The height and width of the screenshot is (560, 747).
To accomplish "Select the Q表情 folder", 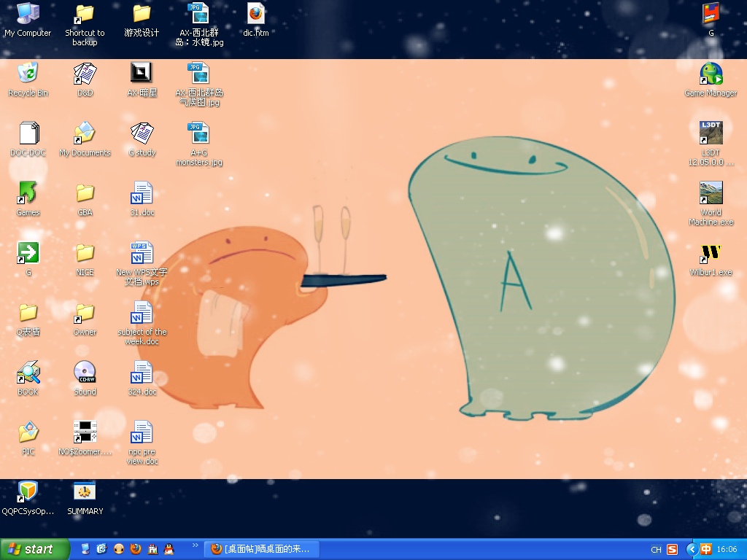I will coord(28,319).
